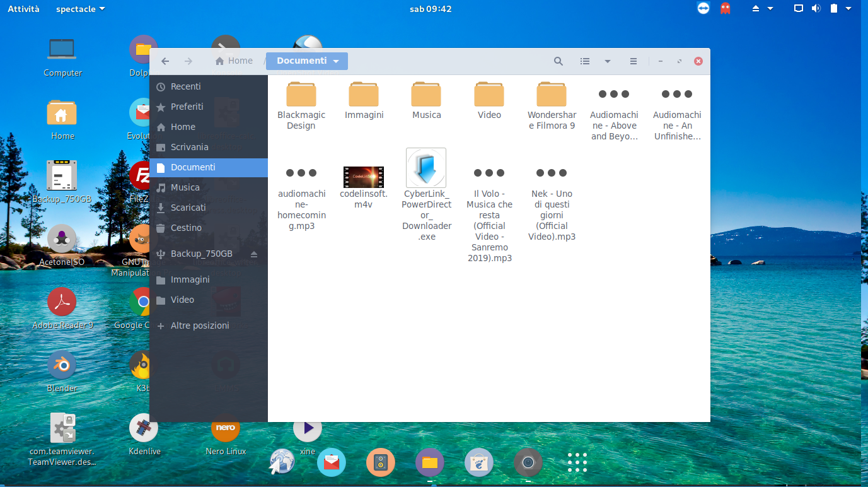Image resolution: width=868 pixels, height=487 pixels.
Task: Select the xine desktop icon
Action: click(x=308, y=435)
